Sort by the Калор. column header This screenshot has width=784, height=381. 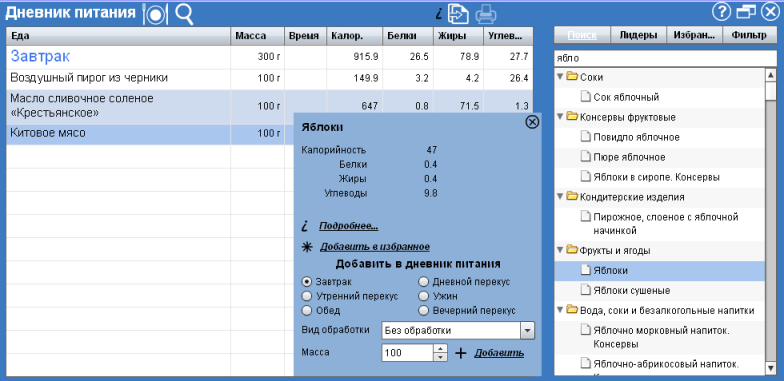354,36
